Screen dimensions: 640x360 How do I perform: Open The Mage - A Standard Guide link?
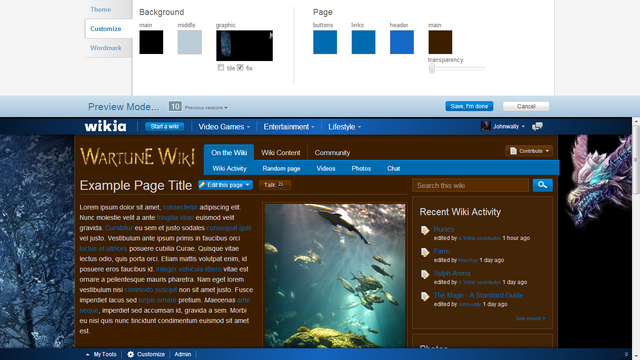point(478,295)
